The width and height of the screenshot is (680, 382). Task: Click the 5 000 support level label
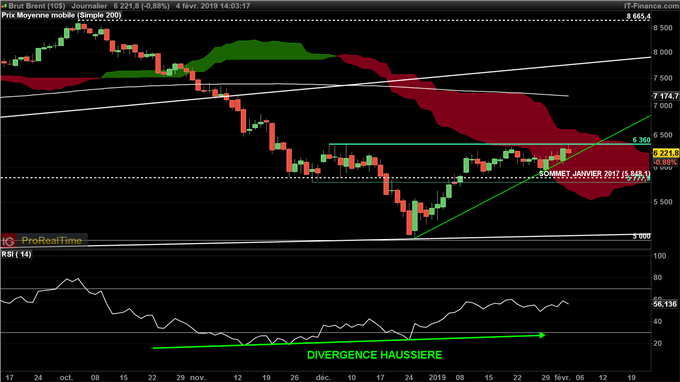(x=641, y=236)
